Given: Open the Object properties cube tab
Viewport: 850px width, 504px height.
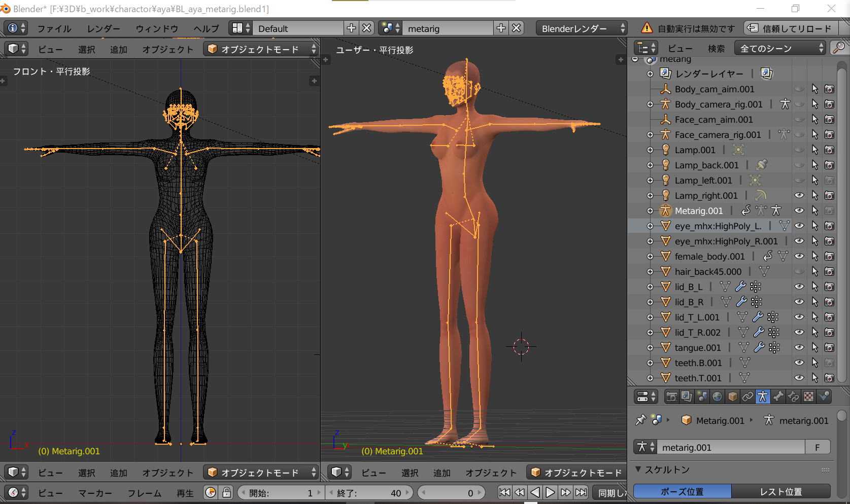Looking at the screenshot, I should (x=732, y=397).
